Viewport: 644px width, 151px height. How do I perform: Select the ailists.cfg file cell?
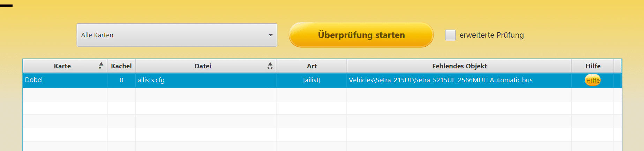click(206, 80)
